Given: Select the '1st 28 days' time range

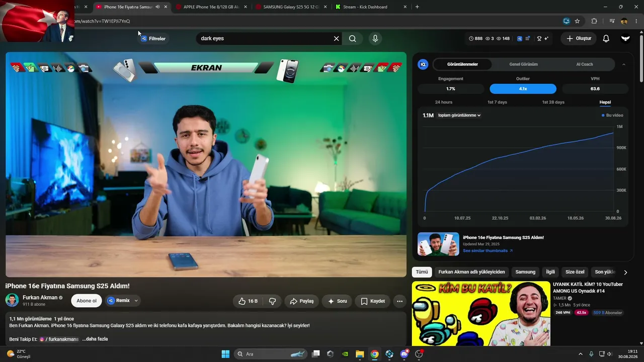Looking at the screenshot, I should pyautogui.click(x=553, y=102).
